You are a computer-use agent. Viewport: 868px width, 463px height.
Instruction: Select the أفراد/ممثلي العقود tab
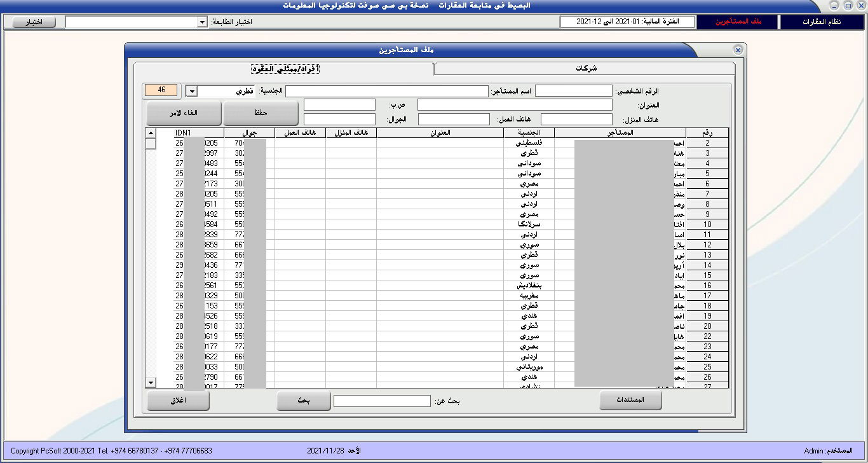285,69
